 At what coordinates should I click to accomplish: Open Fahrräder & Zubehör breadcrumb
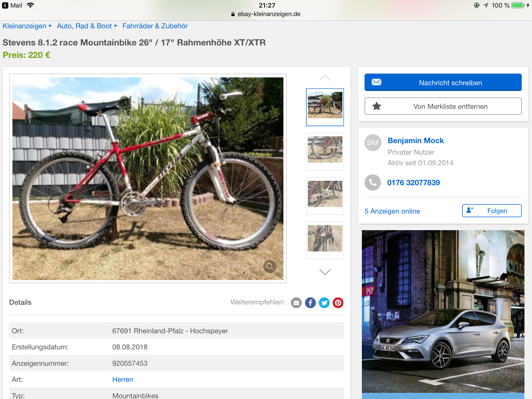coord(155,26)
